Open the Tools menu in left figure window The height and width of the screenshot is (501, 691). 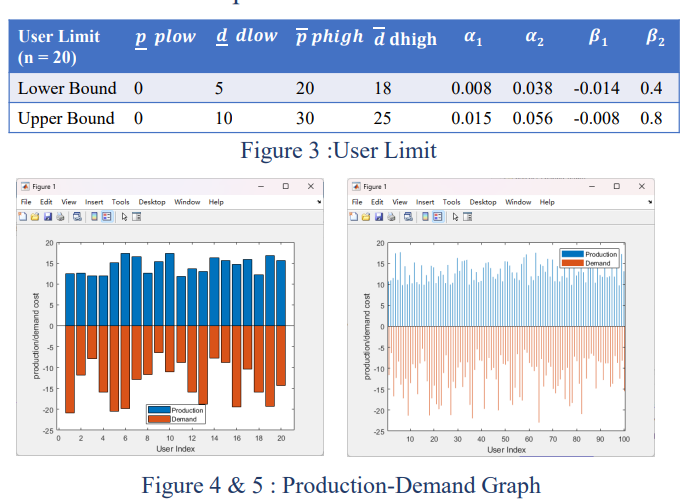click(120, 202)
